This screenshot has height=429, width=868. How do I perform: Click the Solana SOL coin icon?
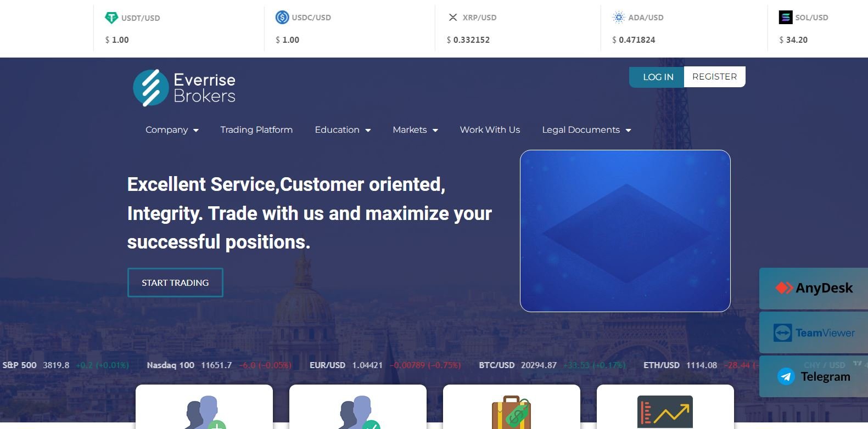pyautogui.click(x=786, y=17)
